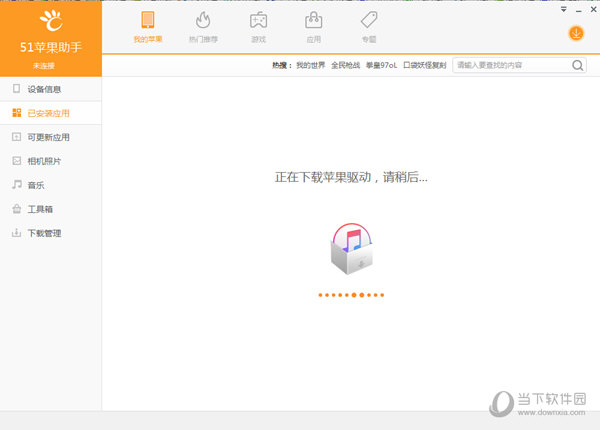600x430 pixels.
Task: Open 音乐 in sidebar
Action: pos(51,185)
